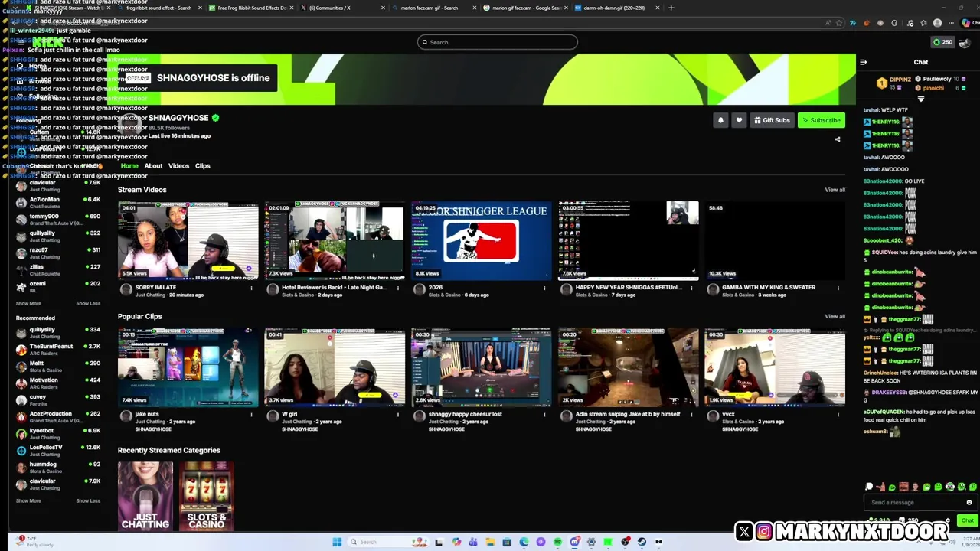Turn on notifications with the bell icon
Image resolution: width=980 pixels, height=551 pixels.
coord(720,120)
